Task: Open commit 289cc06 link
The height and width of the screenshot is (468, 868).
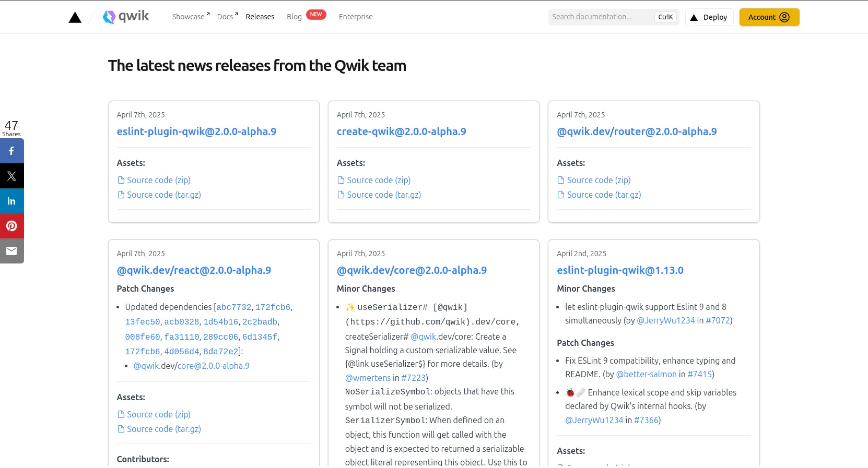Action: (x=220, y=337)
